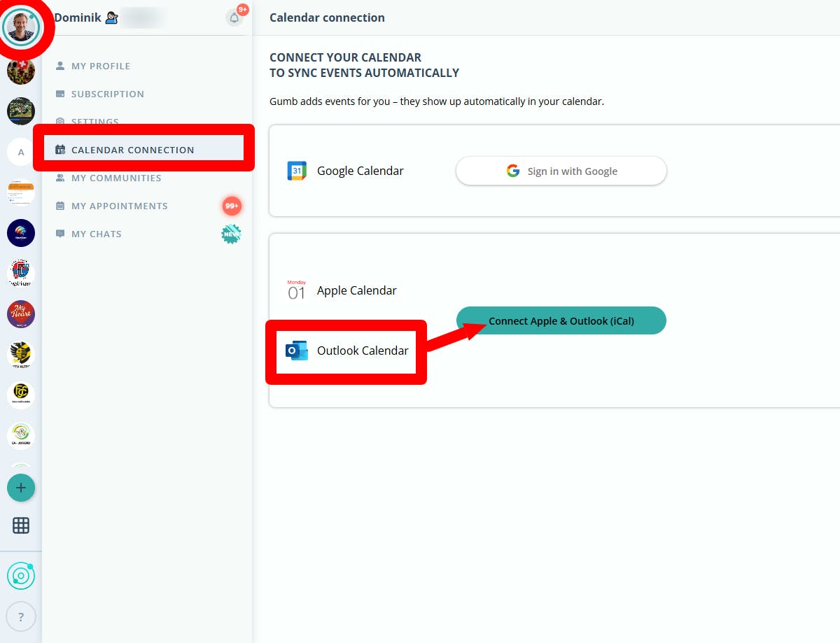Viewport: 840px width, 643px height.
Task: Click the calendar icon beside Calendar Connection
Action: point(60,150)
